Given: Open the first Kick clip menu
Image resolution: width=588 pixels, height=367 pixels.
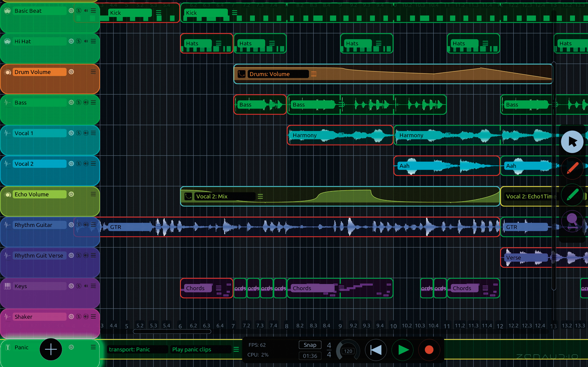Looking at the screenshot, I should point(159,13).
